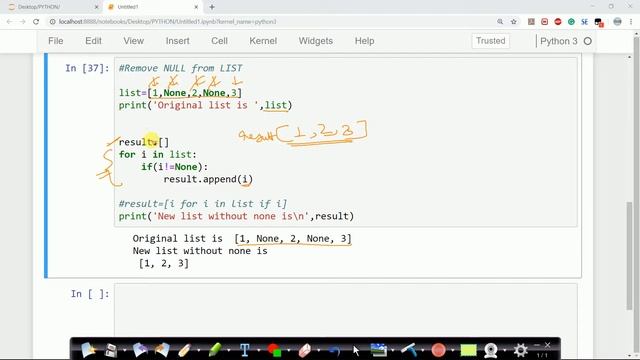Viewport: 640px width, 360px height.
Task: Click the notebook vertical scrollbar thumb
Action: pyautogui.click(x=630, y=256)
